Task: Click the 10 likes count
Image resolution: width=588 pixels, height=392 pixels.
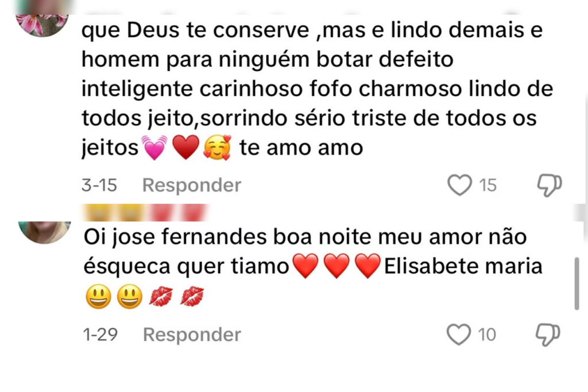Action: tap(487, 335)
